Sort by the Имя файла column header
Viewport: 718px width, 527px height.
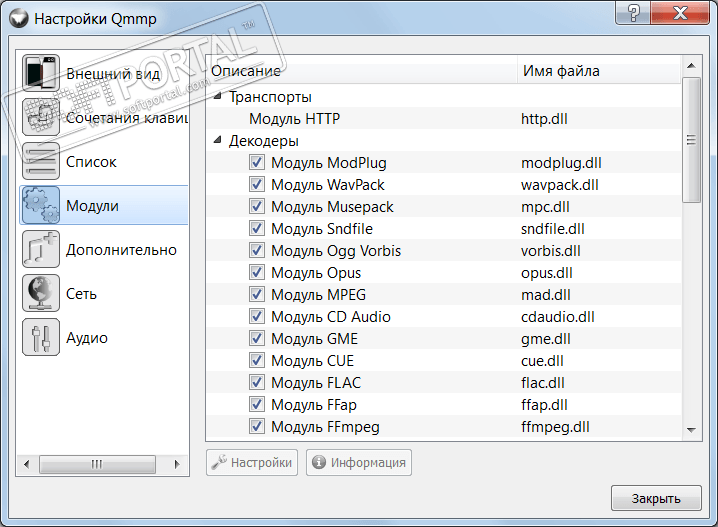click(x=597, y=71)
